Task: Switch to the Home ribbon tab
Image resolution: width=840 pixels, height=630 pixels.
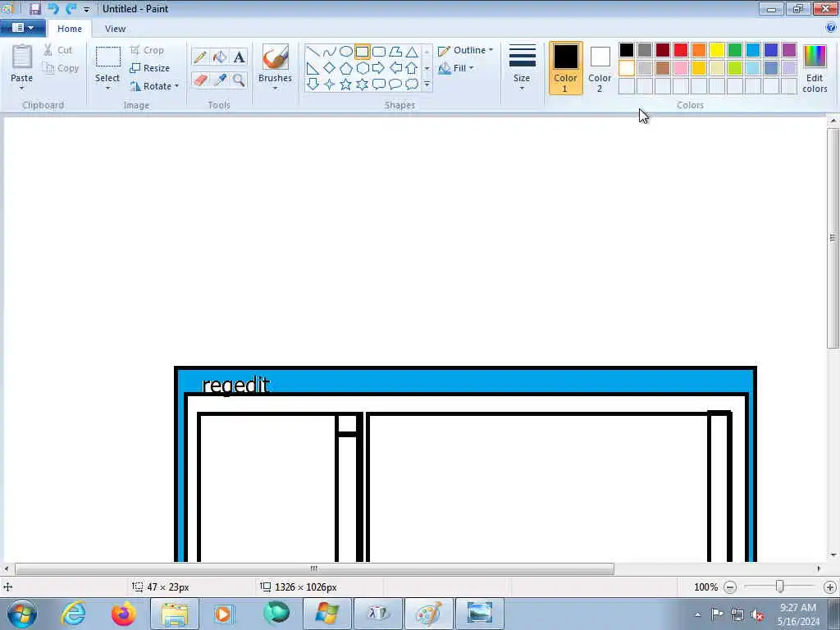Action: point(70,29)
